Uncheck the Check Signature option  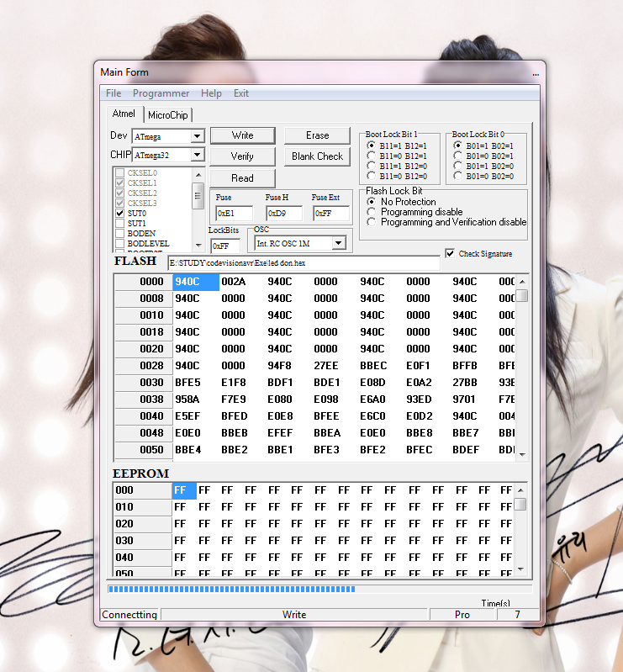tap(450, 253)
